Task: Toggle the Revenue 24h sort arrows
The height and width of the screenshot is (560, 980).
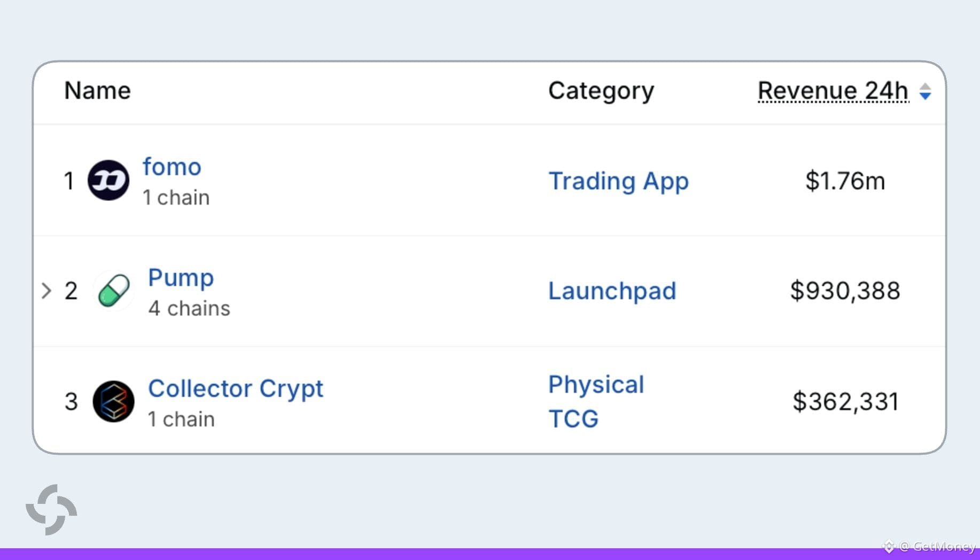Action: coord(925,91)
